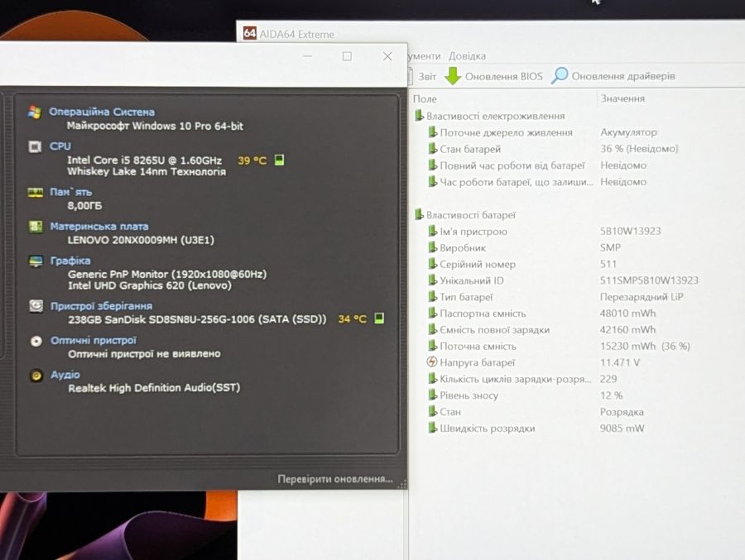Open the Материнська плата section link
Screen dimensions: 745x560
pos(99,227)
